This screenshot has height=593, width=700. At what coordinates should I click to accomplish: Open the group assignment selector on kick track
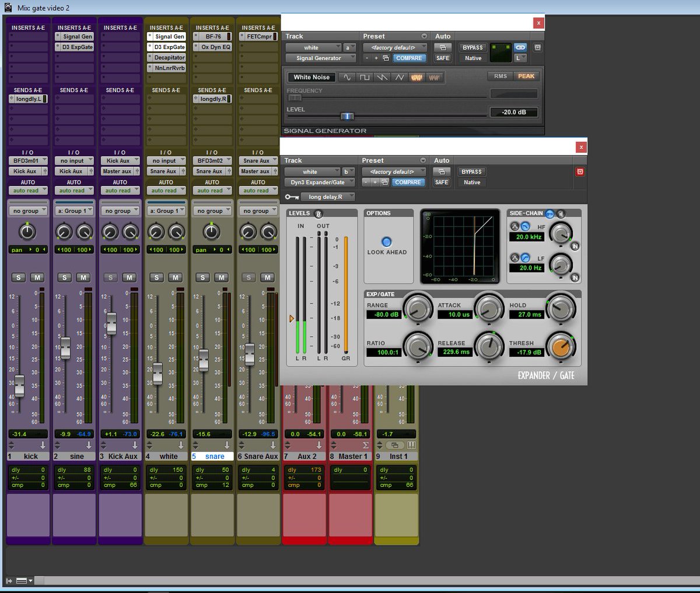pos(28,210)
